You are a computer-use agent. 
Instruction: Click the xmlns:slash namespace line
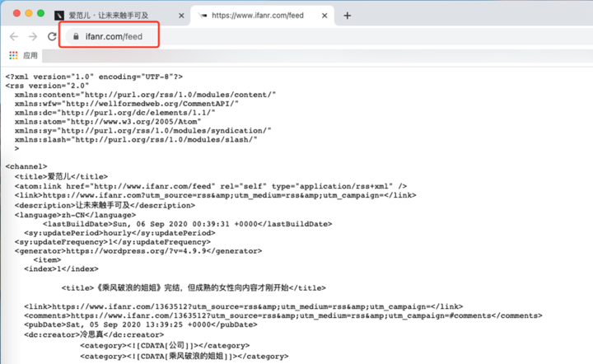pyautogui.click(x=136, y=139)
